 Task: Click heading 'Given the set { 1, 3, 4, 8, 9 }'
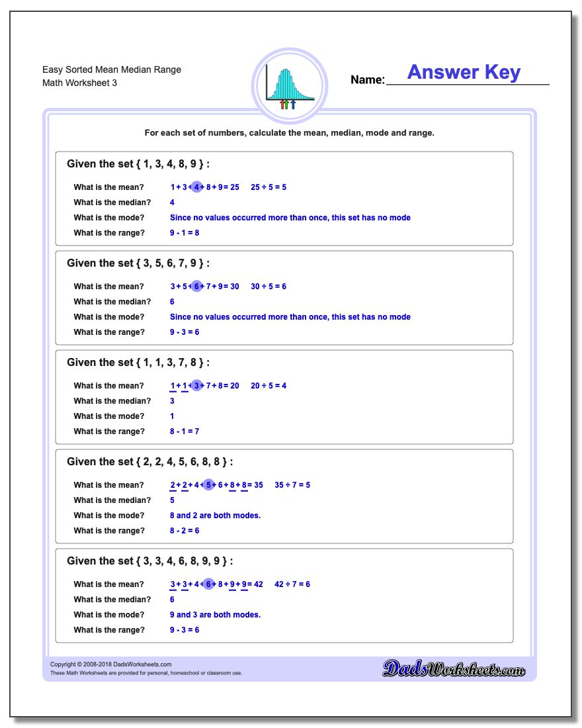138,164
